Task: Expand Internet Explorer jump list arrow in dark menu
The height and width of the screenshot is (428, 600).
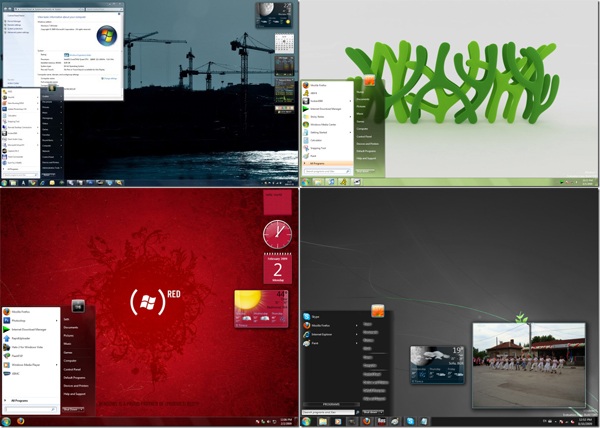Action: coord(356,334)
